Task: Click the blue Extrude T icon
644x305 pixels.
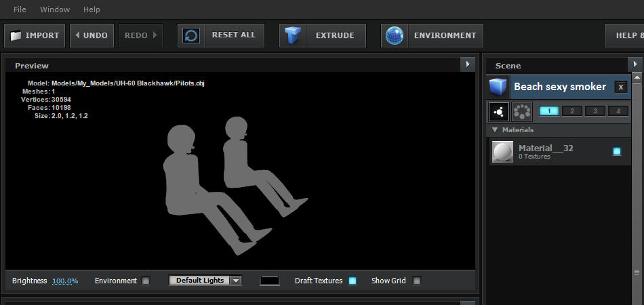Action: [x=293, y=35]
